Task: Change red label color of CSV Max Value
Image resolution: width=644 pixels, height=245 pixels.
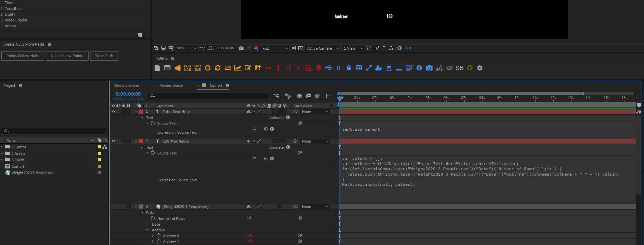Action: (141, 141)
